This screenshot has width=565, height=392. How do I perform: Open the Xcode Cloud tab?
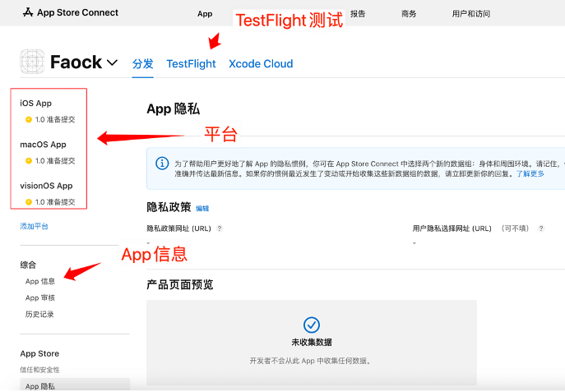pyautogui.click(x=261, y=64)
